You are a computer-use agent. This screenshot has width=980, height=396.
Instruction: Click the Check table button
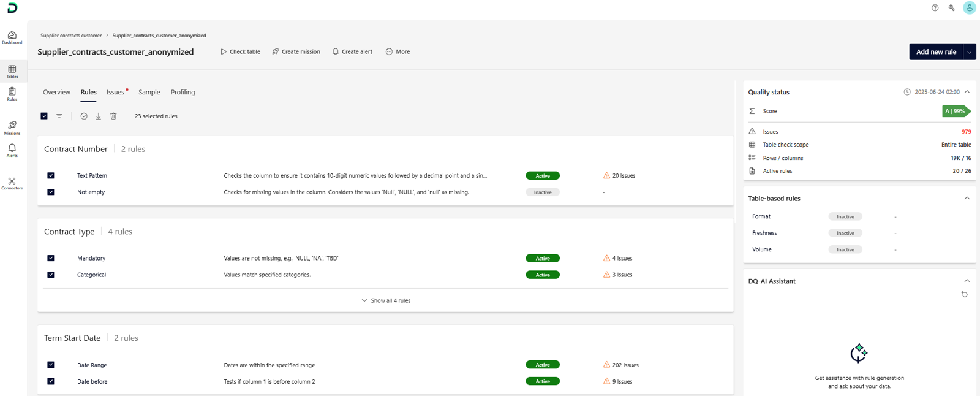[x=240, y=51]
